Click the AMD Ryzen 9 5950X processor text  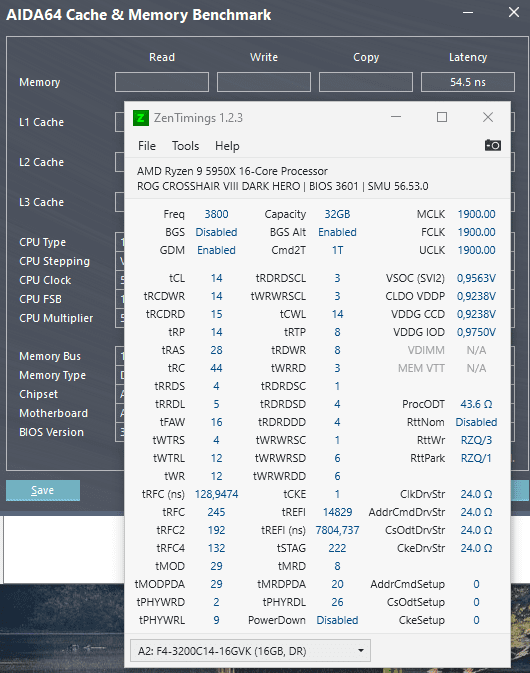[232, 171]
